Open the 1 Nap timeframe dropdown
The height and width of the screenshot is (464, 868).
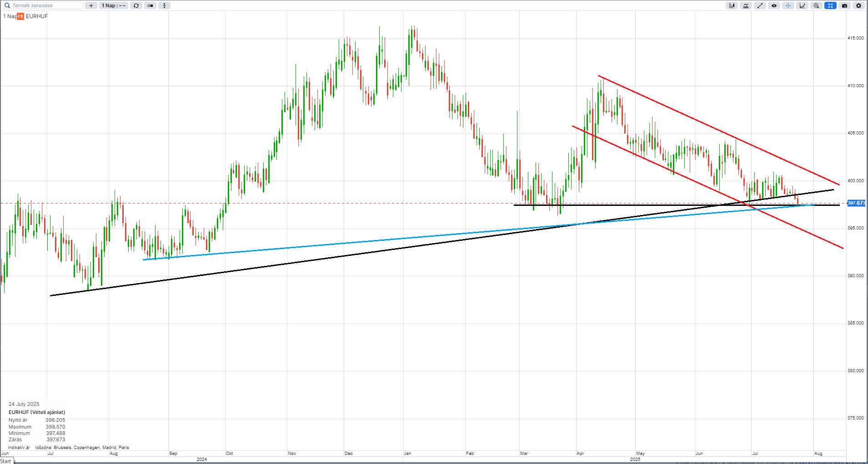click(x=113, y=5)
